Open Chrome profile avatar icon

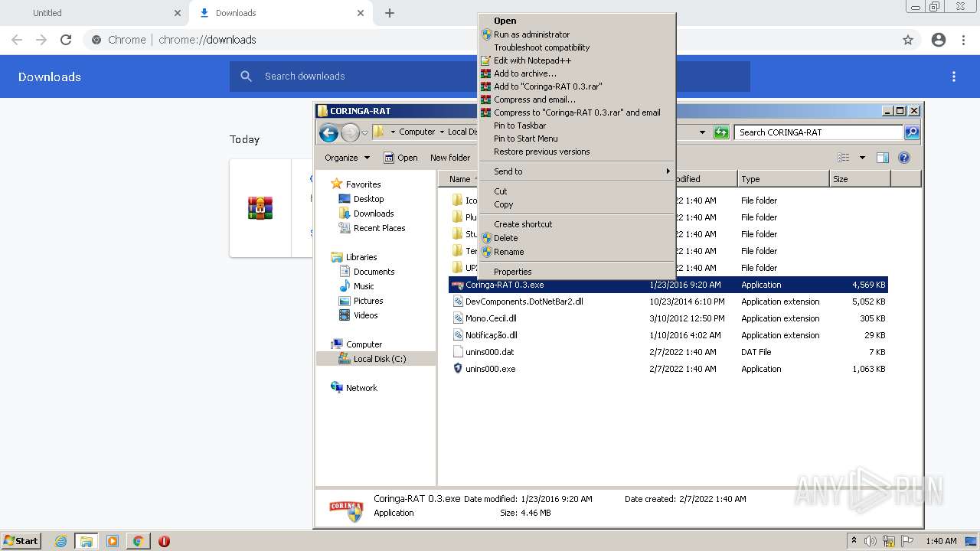(x=939, y=40)
